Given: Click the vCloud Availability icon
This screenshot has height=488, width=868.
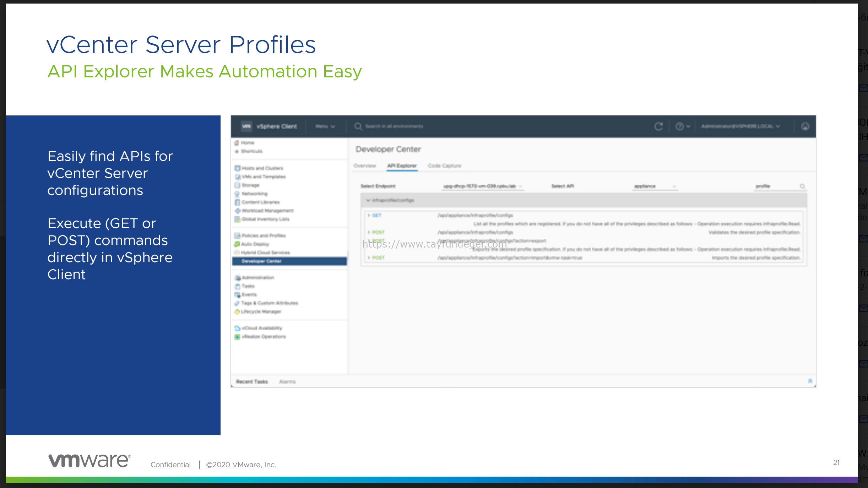Looking at the screenshot, I should click(237, 328).
